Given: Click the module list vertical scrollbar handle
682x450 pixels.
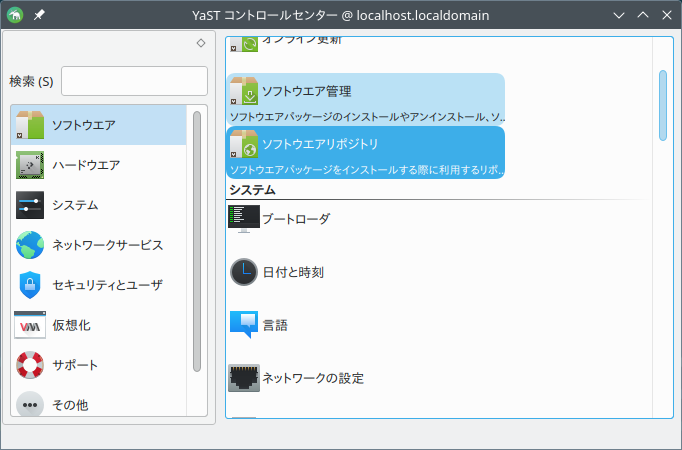Looking at the screenshot, I should point(663,105).
